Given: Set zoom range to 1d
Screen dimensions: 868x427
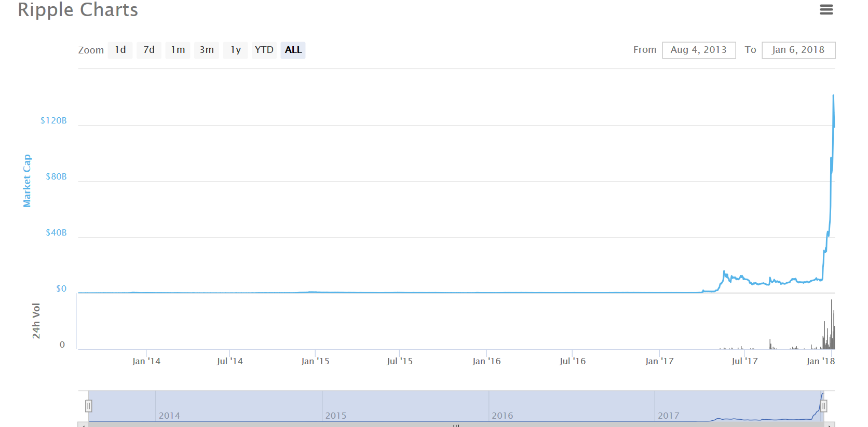Looking at the screenshot, I should click(120, 50).
